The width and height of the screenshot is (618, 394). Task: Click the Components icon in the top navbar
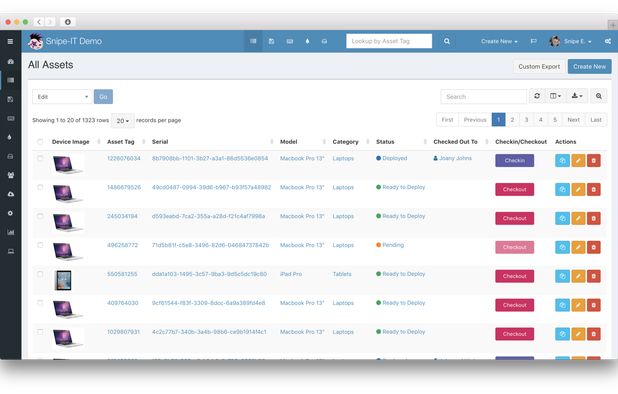click(x=324, y=41)
